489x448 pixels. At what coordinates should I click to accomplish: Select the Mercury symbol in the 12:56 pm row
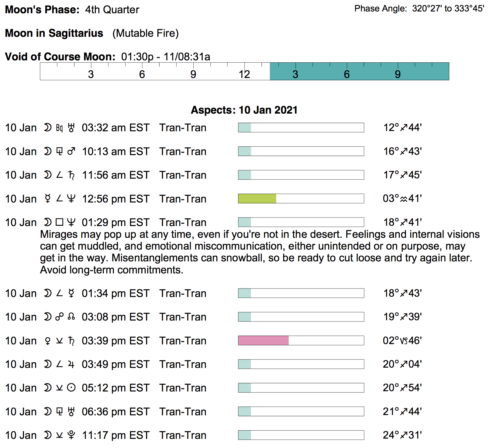[47, 199]
